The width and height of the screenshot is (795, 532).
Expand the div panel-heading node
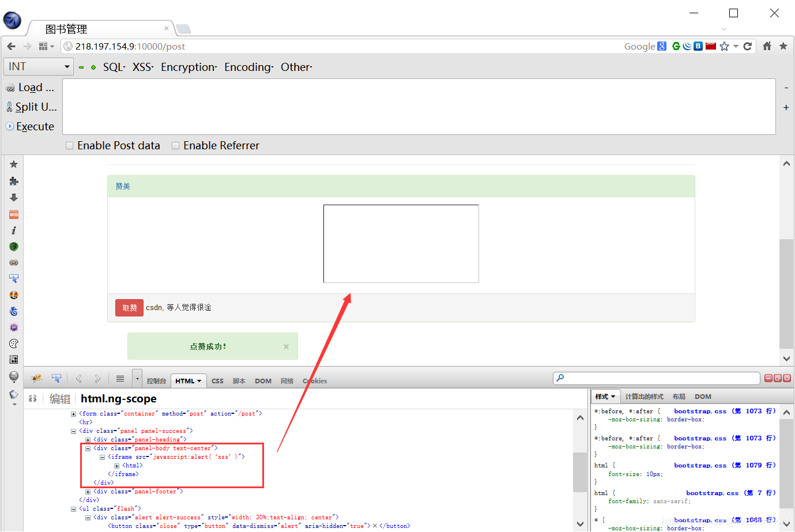(x=88, y=440)
